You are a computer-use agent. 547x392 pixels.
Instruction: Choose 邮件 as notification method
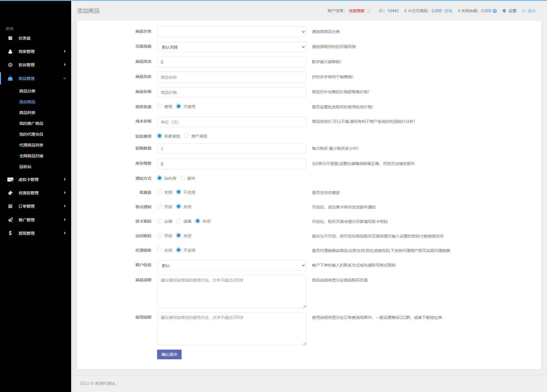(x=183, y=178)
